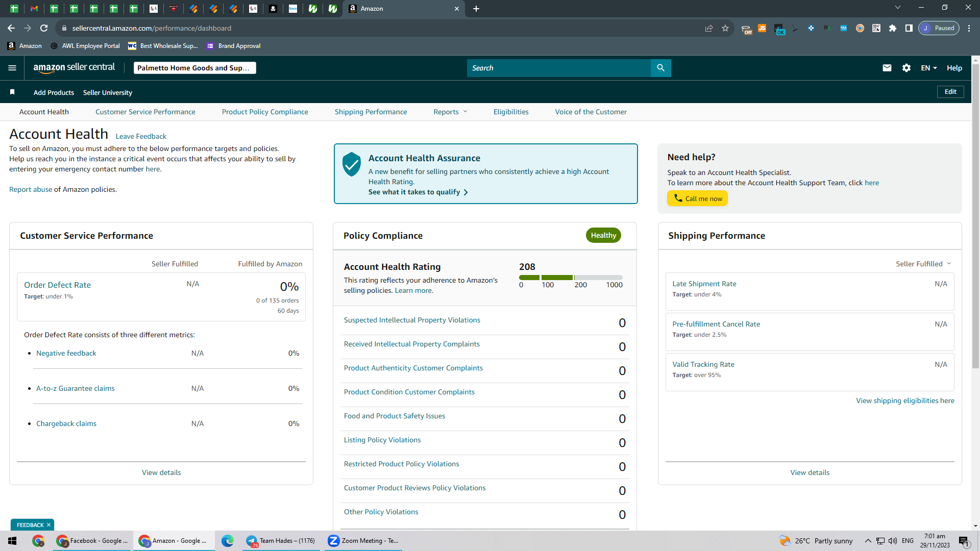Open the EN language dropdown
980x551 pixels.
(x=929, y=68)
